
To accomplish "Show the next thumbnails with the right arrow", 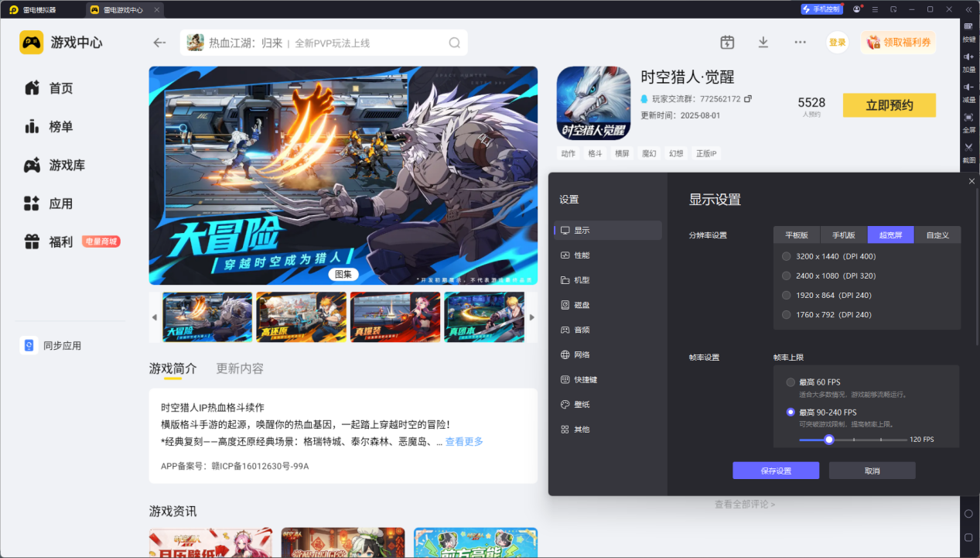I will tap(531, 317).
